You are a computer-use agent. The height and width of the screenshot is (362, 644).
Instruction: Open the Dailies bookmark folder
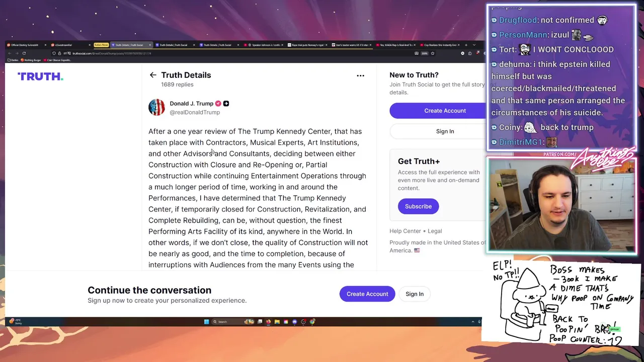pos(13,60)
